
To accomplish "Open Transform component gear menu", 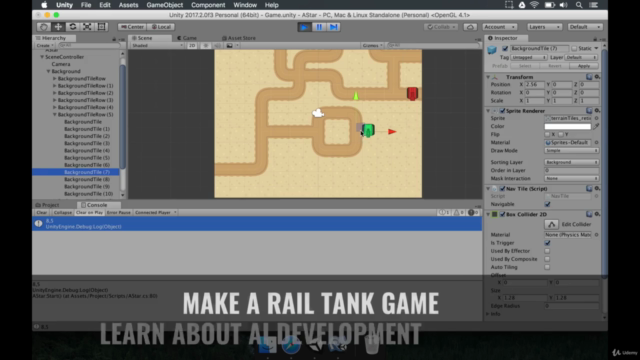I will [597, 77].
